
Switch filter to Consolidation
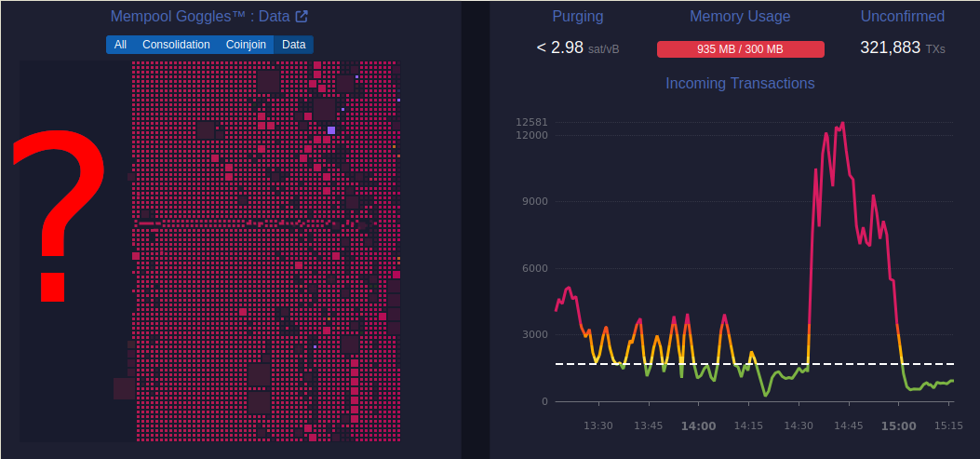click(176, 45)
